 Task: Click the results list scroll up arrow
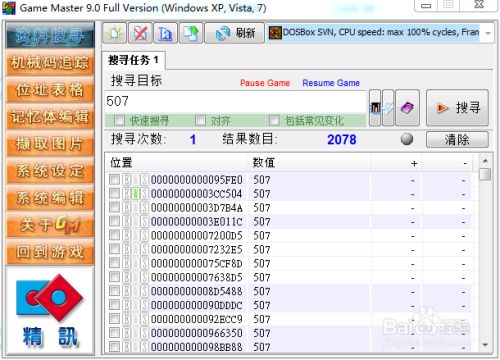pyautogui.click(x=485, y=161)
